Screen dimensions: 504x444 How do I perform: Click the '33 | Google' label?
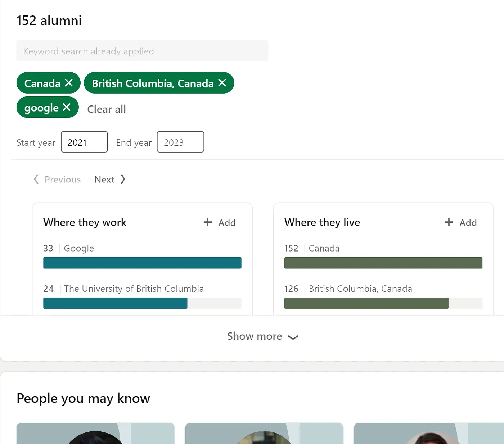click(x=68, y=248)
